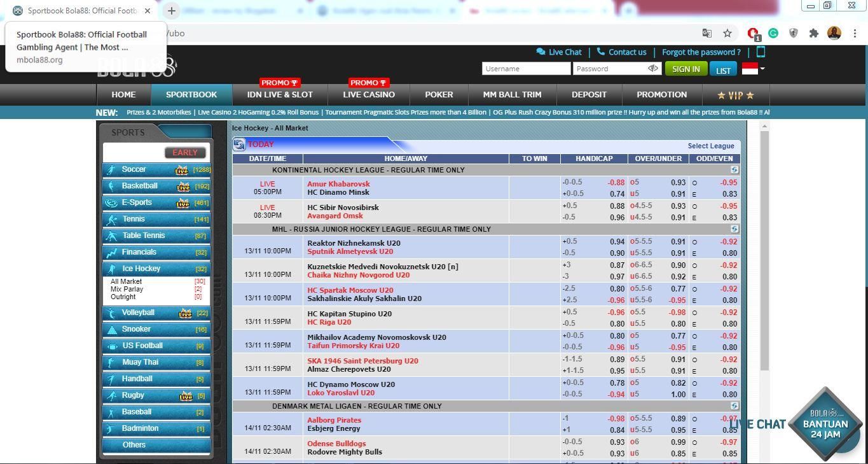Click the Financials chart icon
The image size is (868, 464).
point(112,252)
